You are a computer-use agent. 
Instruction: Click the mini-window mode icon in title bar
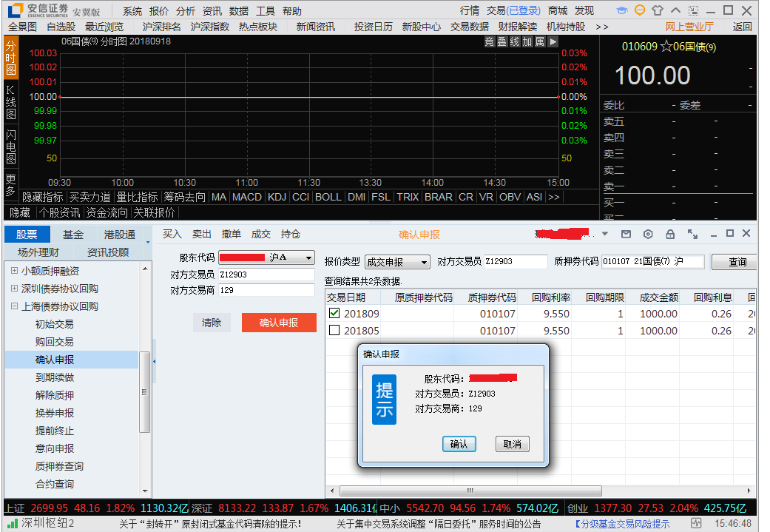(x=693, y=11)
